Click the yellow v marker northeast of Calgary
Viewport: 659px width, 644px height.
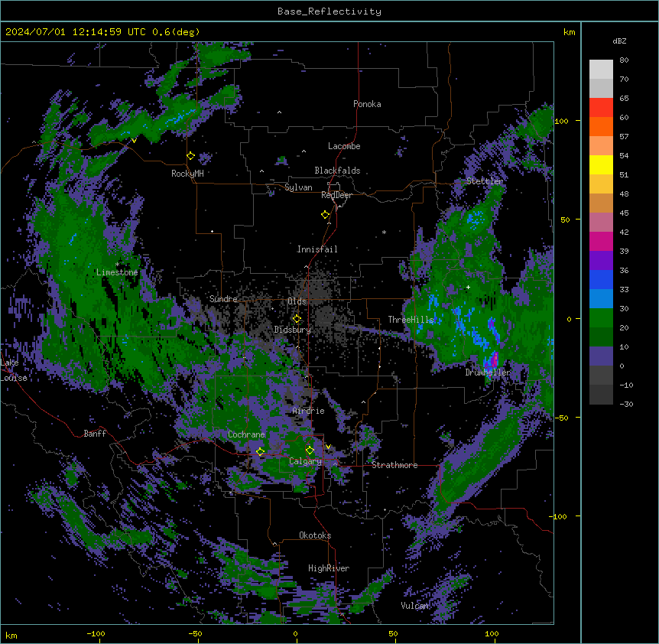point(328,447)
